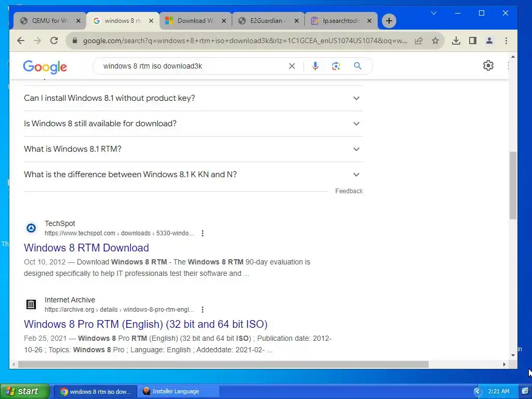
Task: Open the Windows start button
Action: [x=25, y=391]
